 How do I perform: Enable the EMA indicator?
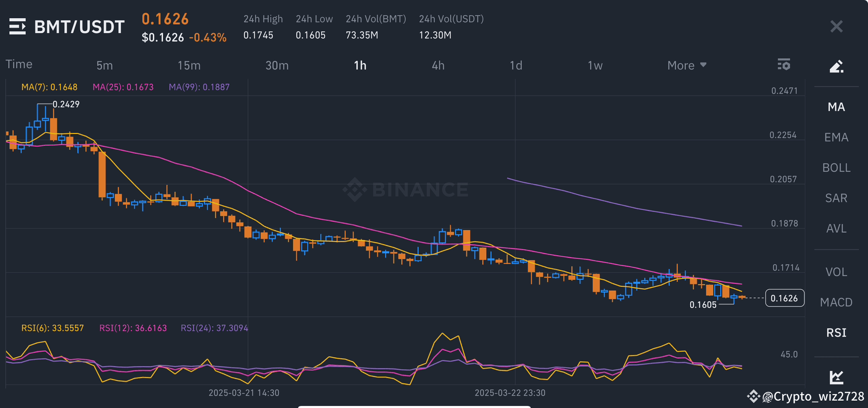tap(836, 137)
